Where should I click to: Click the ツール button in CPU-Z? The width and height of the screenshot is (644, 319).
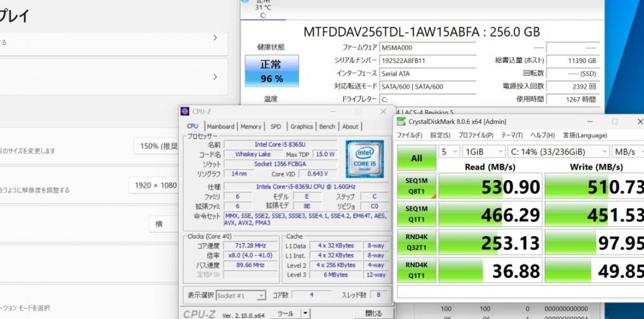click(285, 314)
